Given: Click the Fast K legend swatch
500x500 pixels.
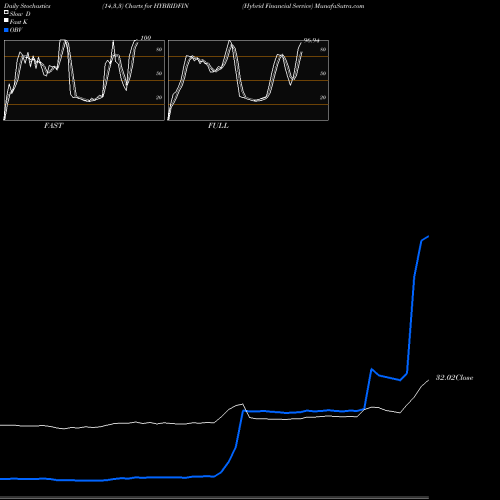Looking at the screenshot, I should click(6, 21).
